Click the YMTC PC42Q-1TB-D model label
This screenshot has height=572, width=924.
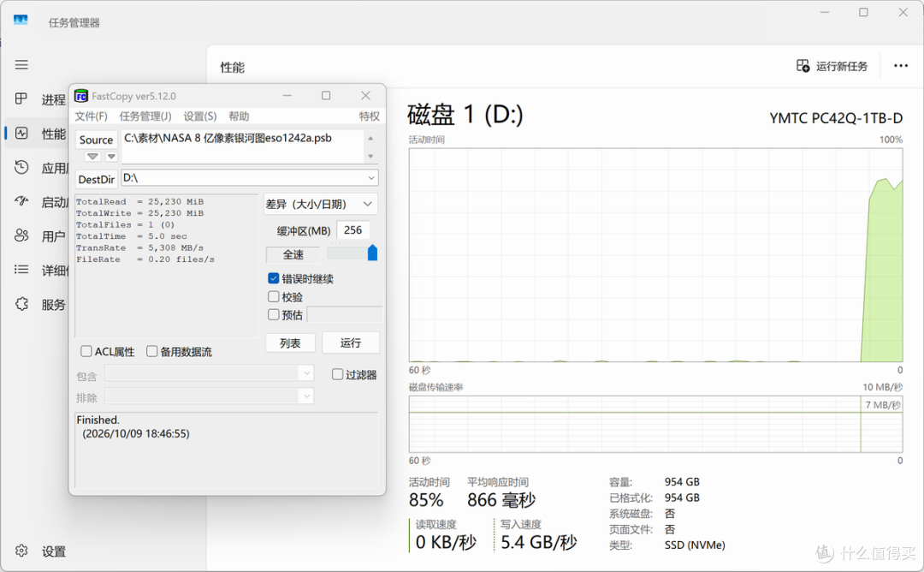[836, 118]
